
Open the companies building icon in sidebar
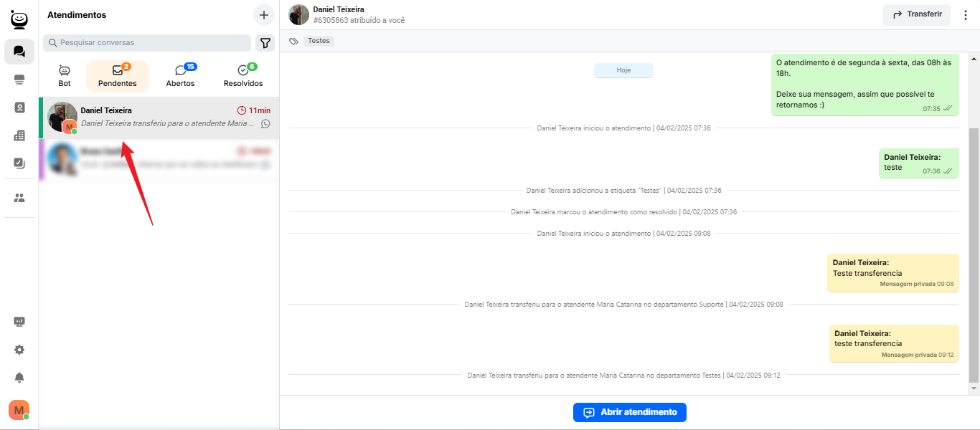point(19,135)
